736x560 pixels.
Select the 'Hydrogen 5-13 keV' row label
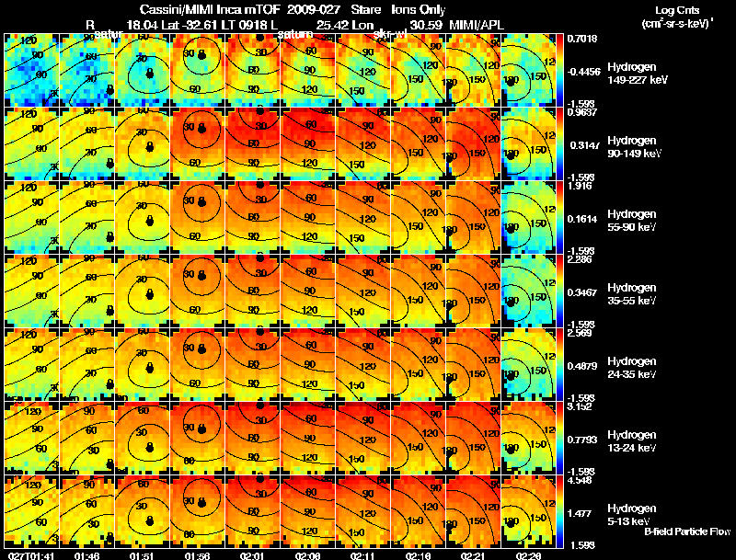(x=632, y=515)
